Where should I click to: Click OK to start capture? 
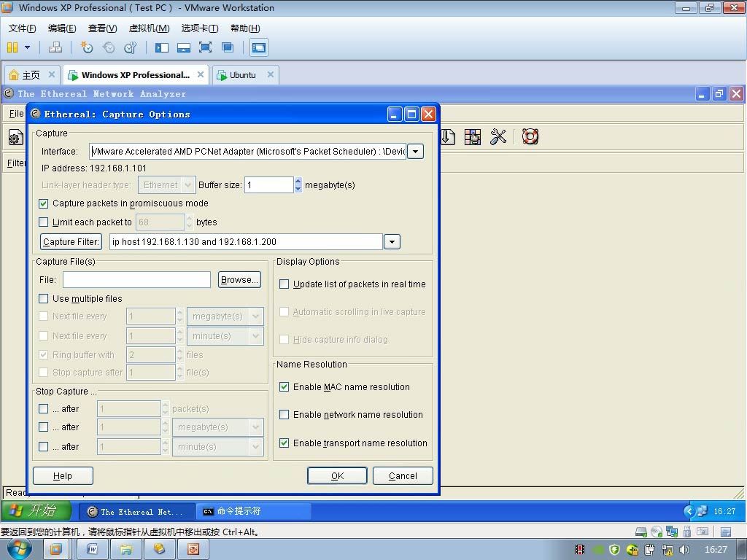[337, 475]
